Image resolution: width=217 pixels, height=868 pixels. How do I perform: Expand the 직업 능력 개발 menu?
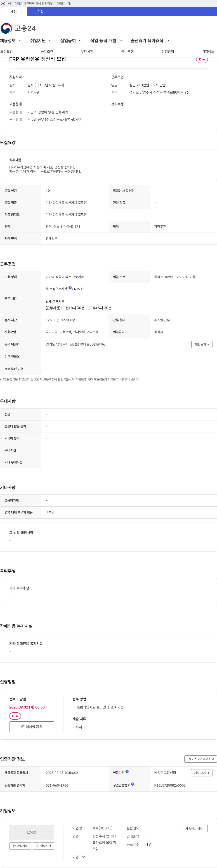[107, 40]
